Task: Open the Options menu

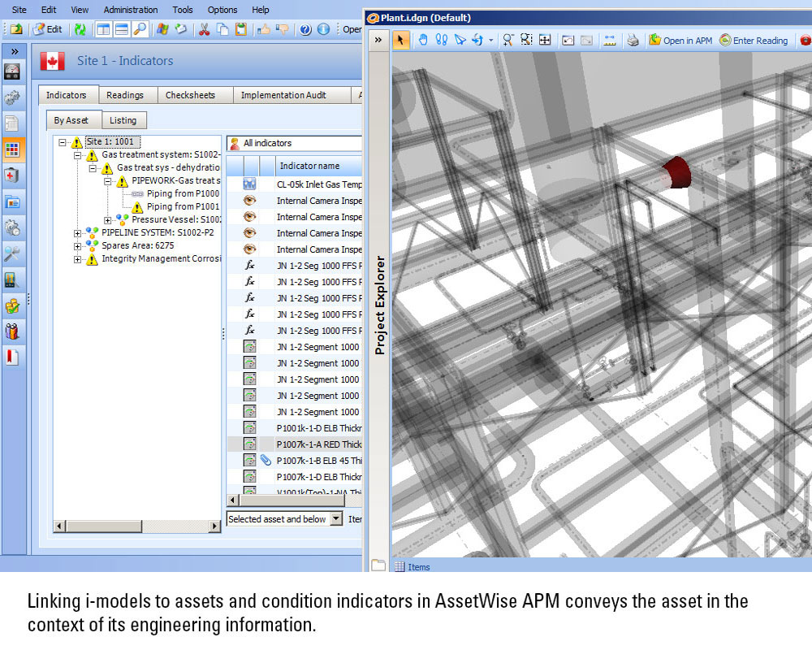Action: pyautogui.click(x=222, y=10)
